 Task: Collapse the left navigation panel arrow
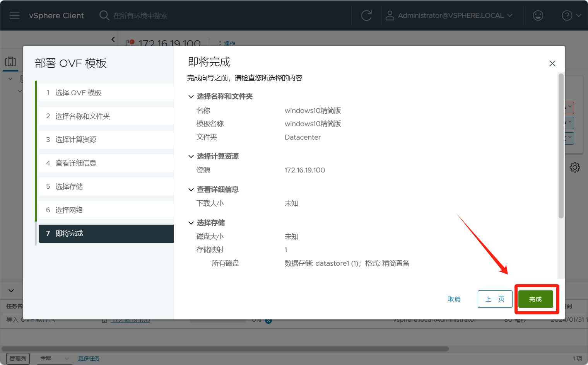113,39
